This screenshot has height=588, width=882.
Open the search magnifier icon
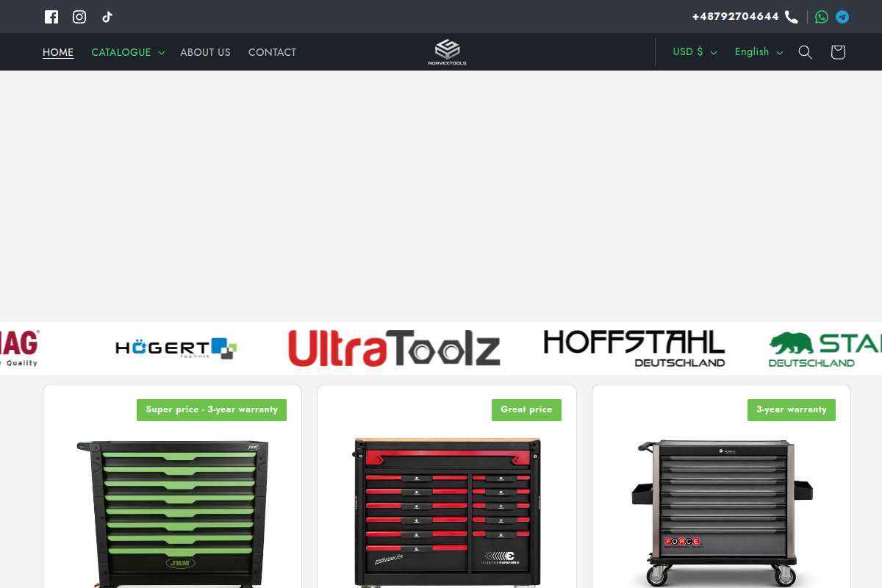(806, 52)
